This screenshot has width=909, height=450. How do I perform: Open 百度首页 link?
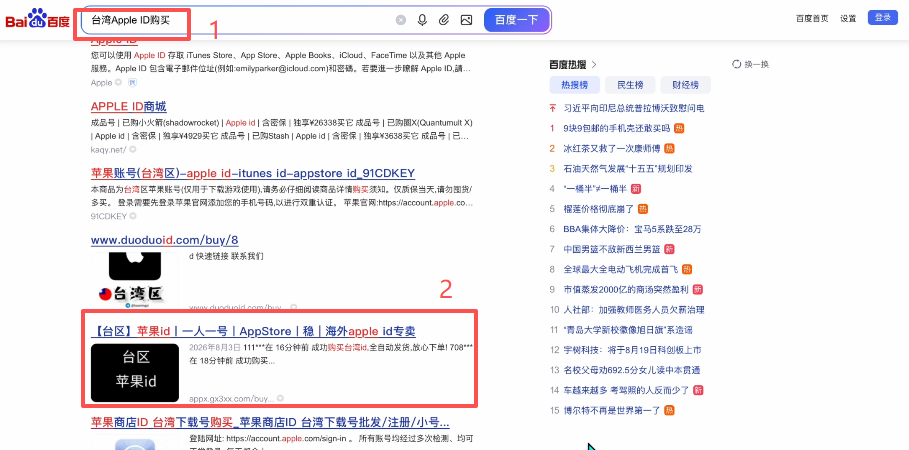tap(812, 18)
